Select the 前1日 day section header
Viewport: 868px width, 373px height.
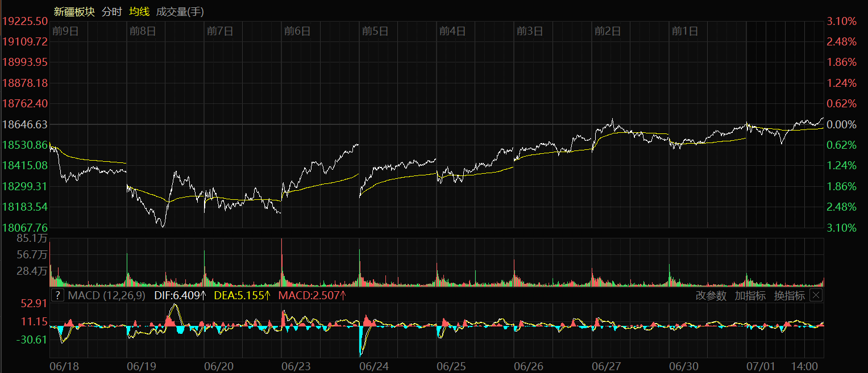(x=685, y=31)
